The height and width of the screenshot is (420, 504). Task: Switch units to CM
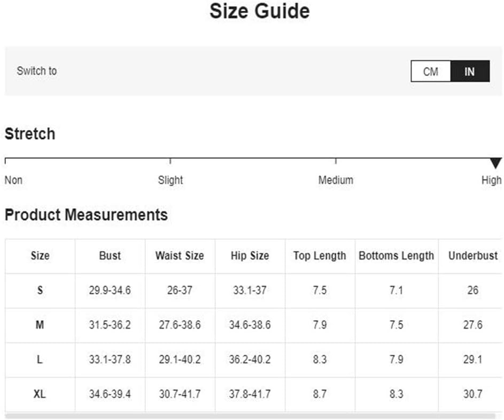[x=431, y=72]
